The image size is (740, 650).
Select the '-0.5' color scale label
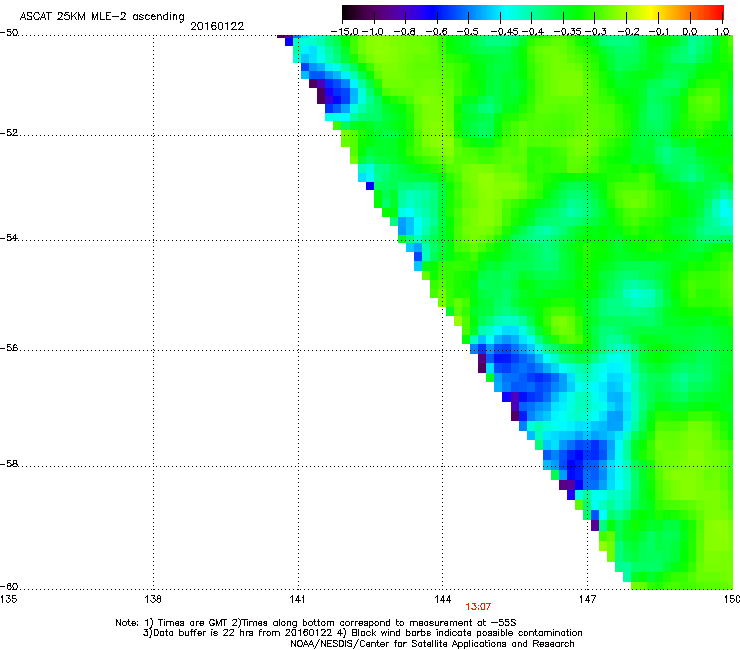tap(468, 32)
